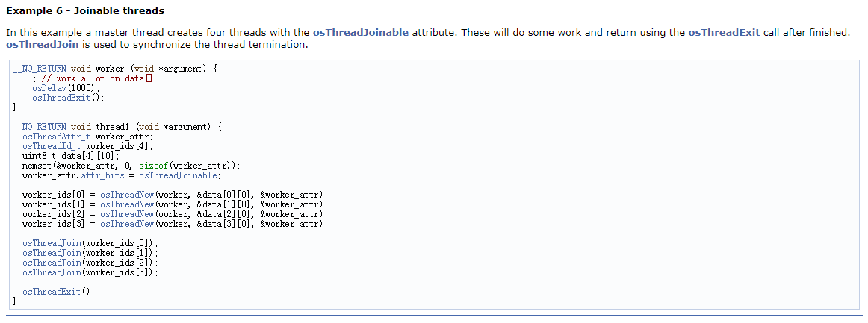The width and height of the screenshot is (868, 323).
Task: Follow the bold osThreadJoin link in the description
Action: pos(42,44)
